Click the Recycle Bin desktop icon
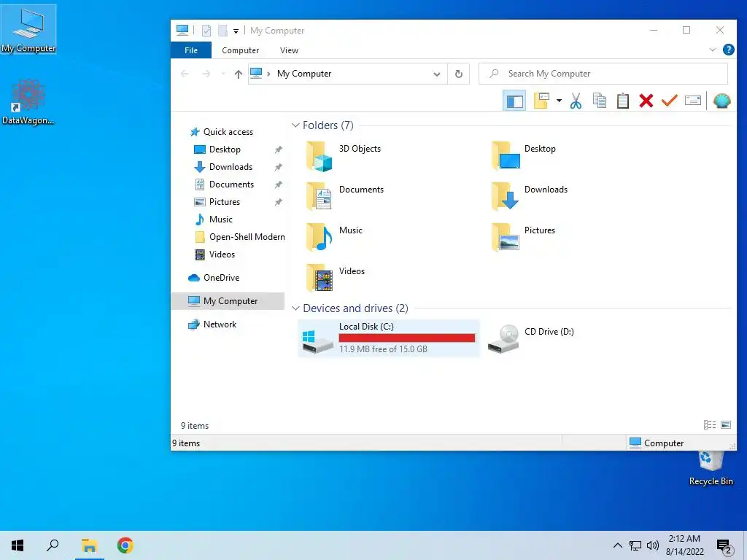The width and height of the screenshot is (747, 560). coord(711,468)
